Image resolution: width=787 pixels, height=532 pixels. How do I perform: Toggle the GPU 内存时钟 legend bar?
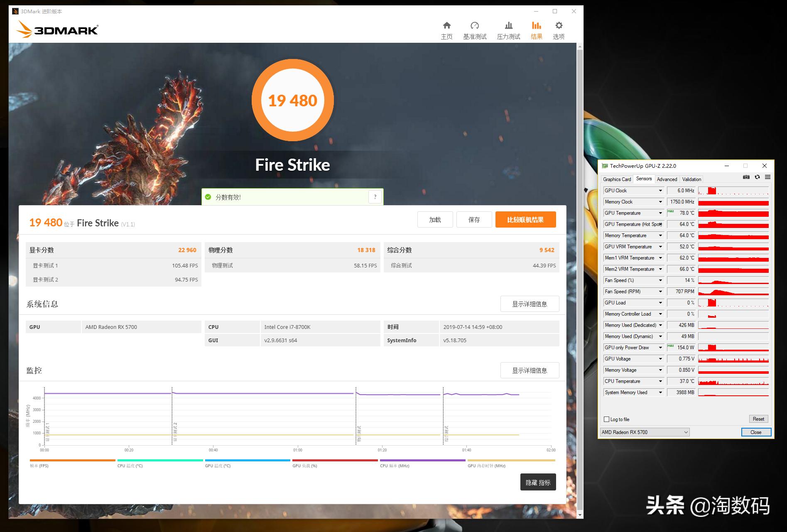[x=511, y=460]
